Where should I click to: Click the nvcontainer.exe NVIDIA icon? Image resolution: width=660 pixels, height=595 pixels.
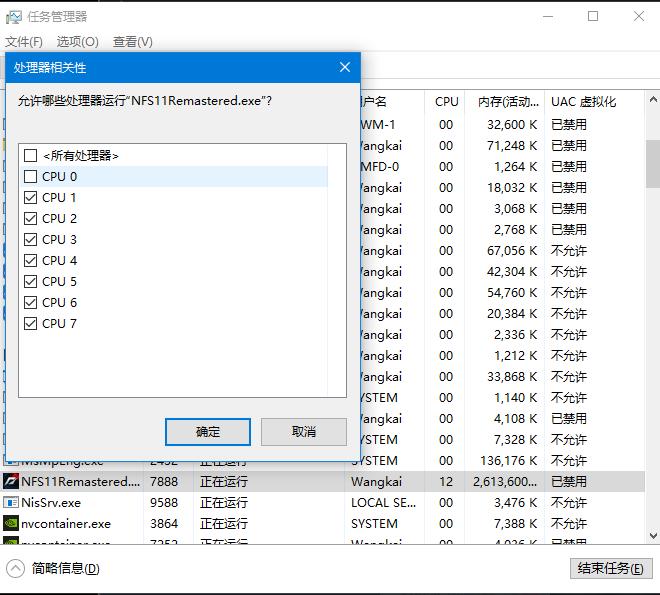pyautogui.click(x=11, y=523)
